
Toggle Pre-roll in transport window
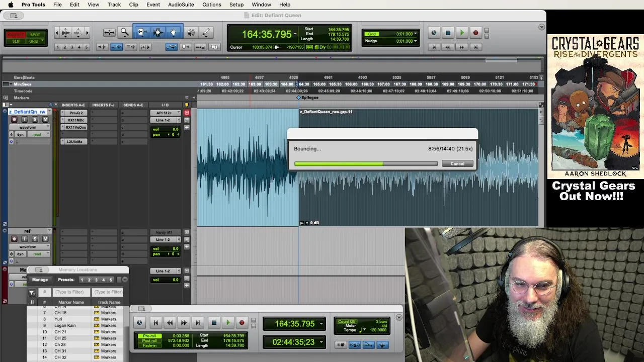click(149, 336)
